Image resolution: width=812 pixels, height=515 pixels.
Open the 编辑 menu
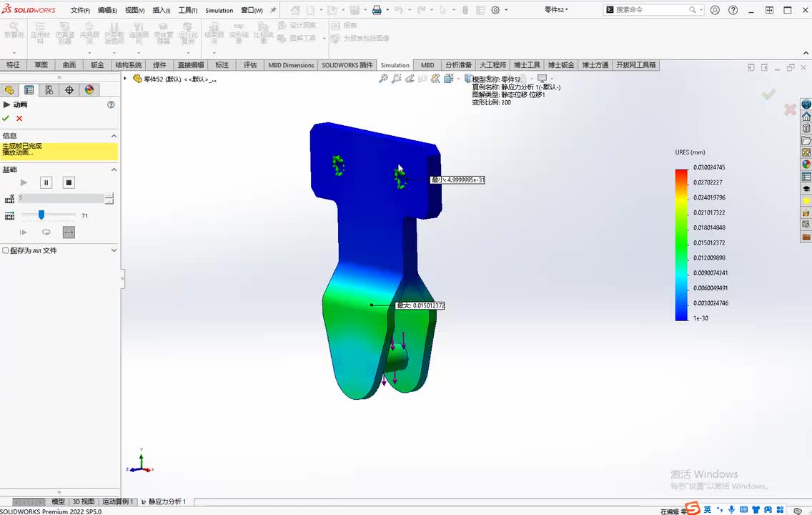107,10
